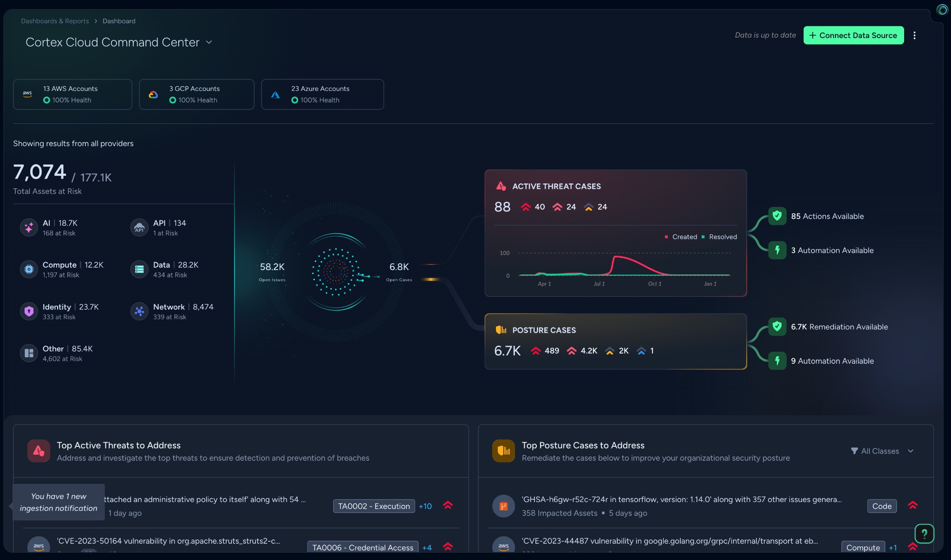Image resolution: width=951 pixels, height=560 pixels.
Task: Select the AI asset category icon
Action: point(28,227)
